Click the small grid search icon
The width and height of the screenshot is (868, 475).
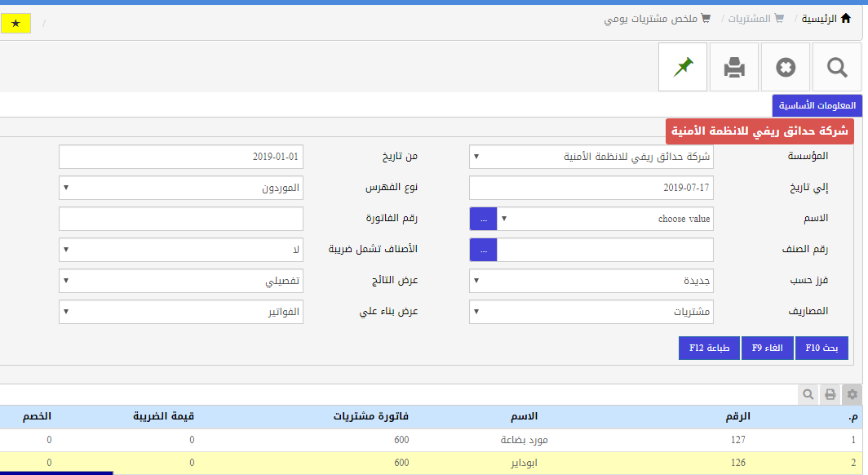coord(808,394)
